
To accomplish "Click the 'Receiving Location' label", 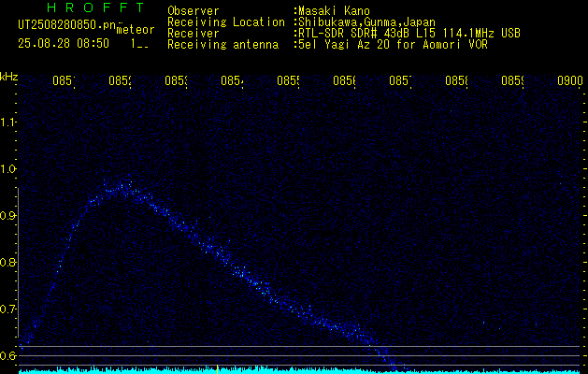I will coord(226,22).
